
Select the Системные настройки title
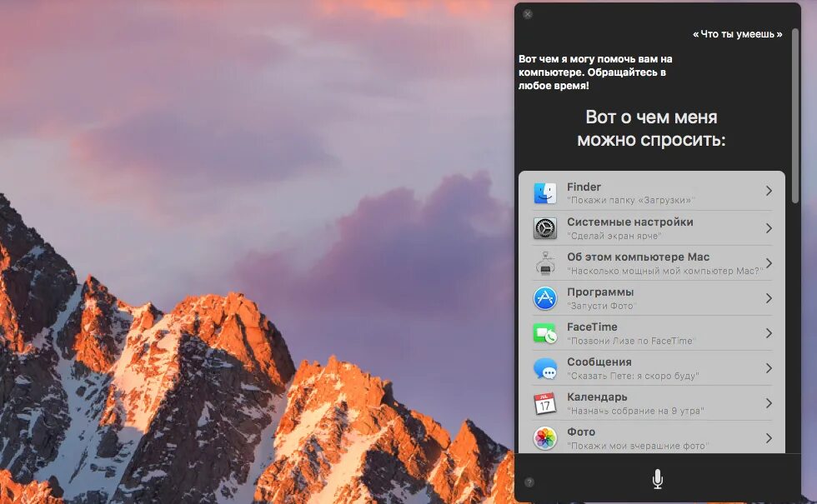point(630,222)
